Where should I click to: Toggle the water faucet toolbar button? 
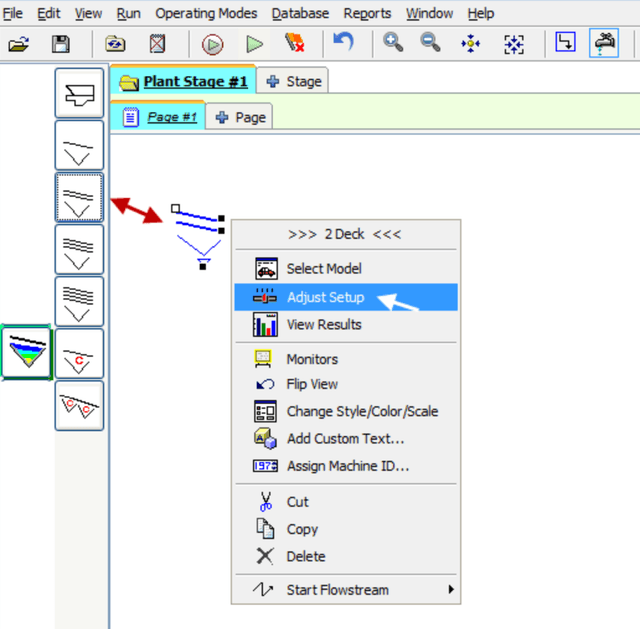tap(605, 43)
